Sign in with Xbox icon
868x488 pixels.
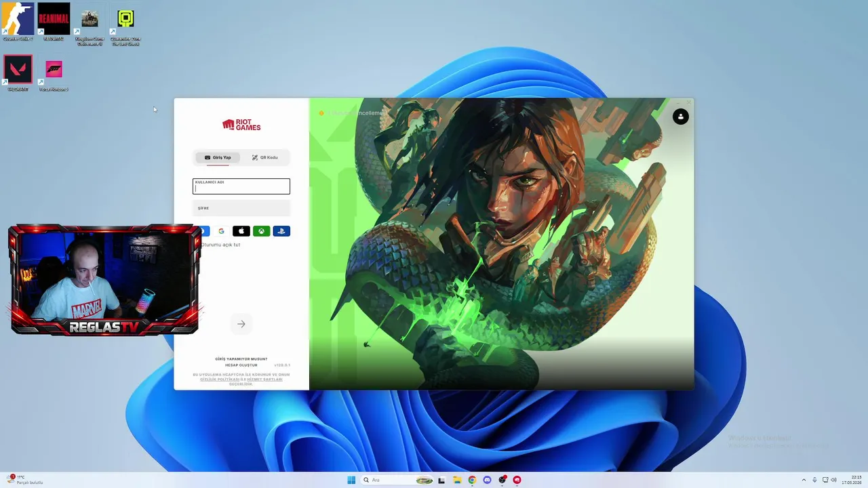pyautogui.click(x=262, y=231)
